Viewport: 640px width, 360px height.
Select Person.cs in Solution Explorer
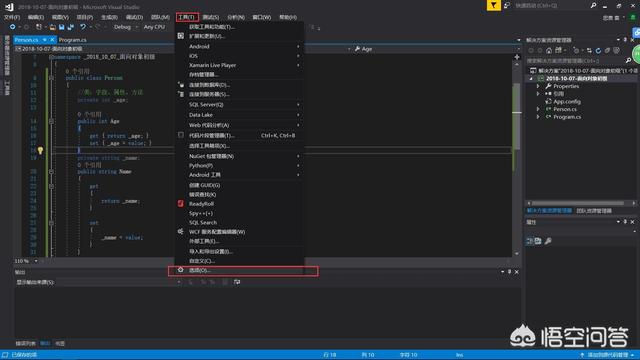click(x=565, y=109)
